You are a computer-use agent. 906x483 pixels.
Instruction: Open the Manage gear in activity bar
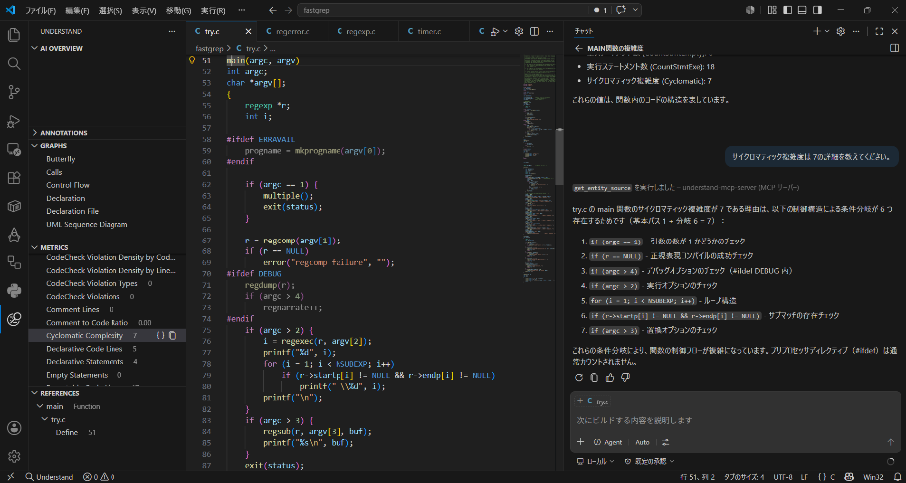click(x=14, y=456)
